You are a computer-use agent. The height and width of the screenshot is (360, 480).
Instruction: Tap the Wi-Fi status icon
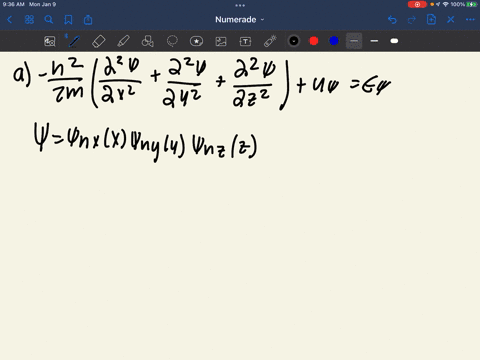click(446, 4)
